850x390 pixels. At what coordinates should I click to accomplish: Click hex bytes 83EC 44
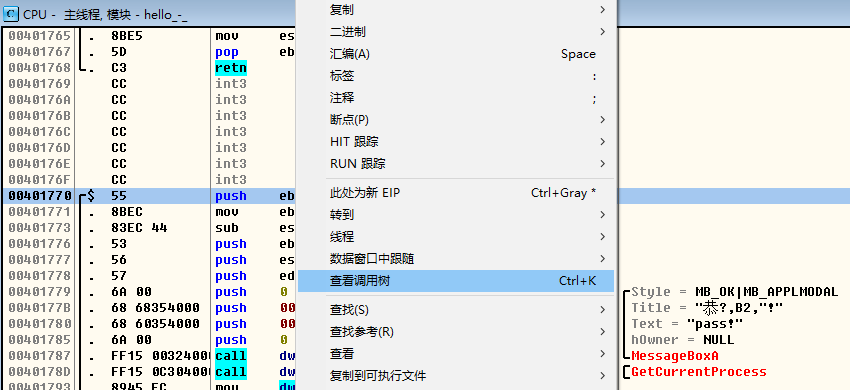[139, 228]
